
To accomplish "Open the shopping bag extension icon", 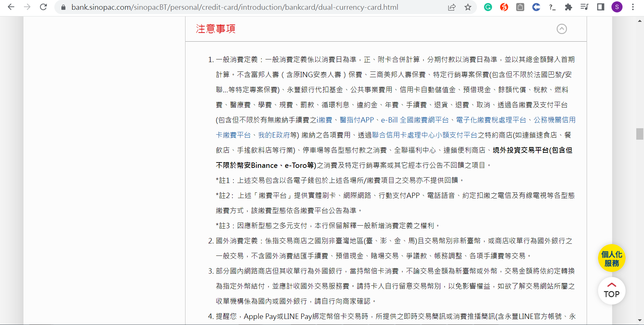I will pos(520,7).
